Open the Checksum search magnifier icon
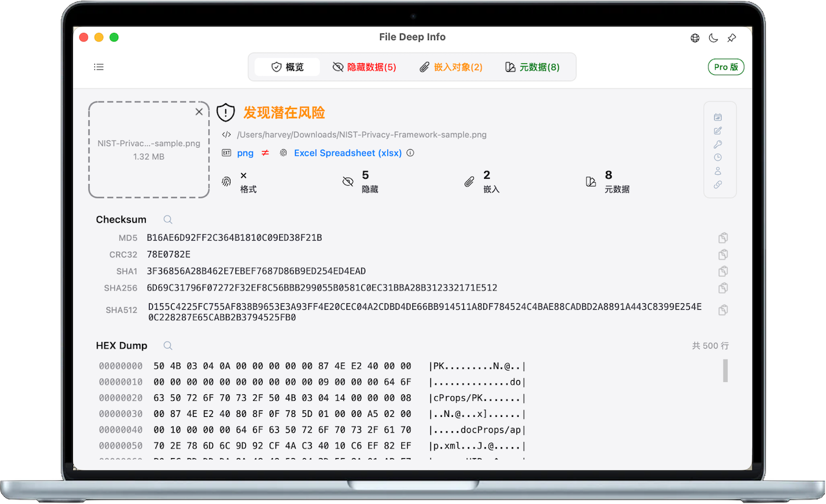Viewport: 826px width, 504px height. click(167, 219)
